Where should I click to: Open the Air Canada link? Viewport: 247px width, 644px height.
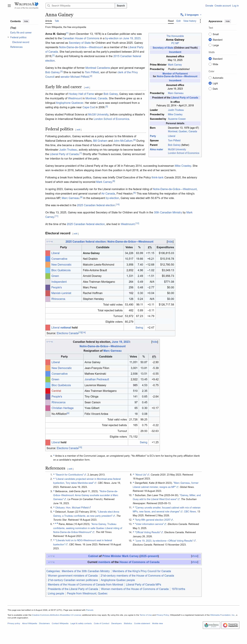coord(108,194)
